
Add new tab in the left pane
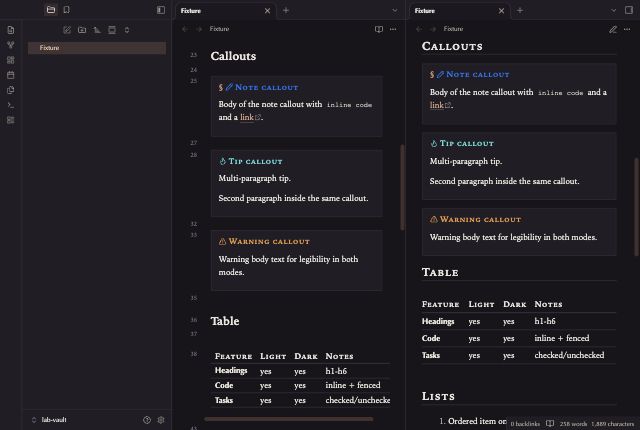tap(286, 10)
